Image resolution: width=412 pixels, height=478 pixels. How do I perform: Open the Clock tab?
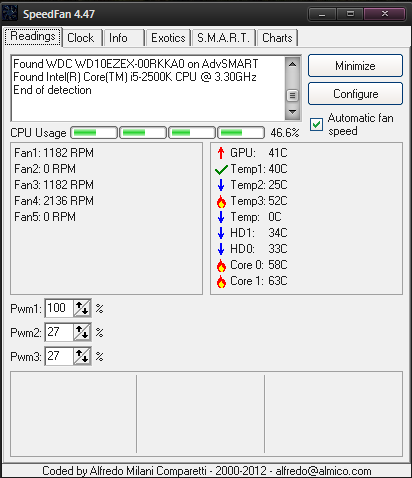pos(81,38)
